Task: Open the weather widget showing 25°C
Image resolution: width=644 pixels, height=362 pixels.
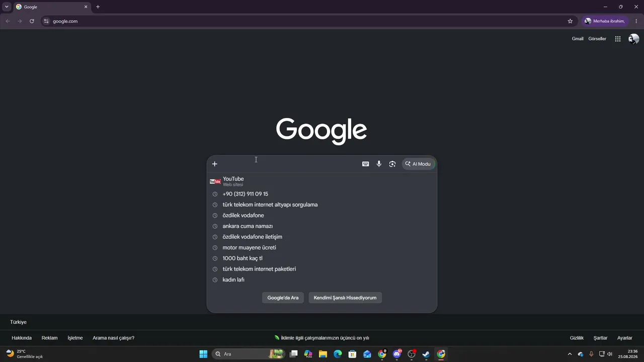Action: (x=25, y=354)
